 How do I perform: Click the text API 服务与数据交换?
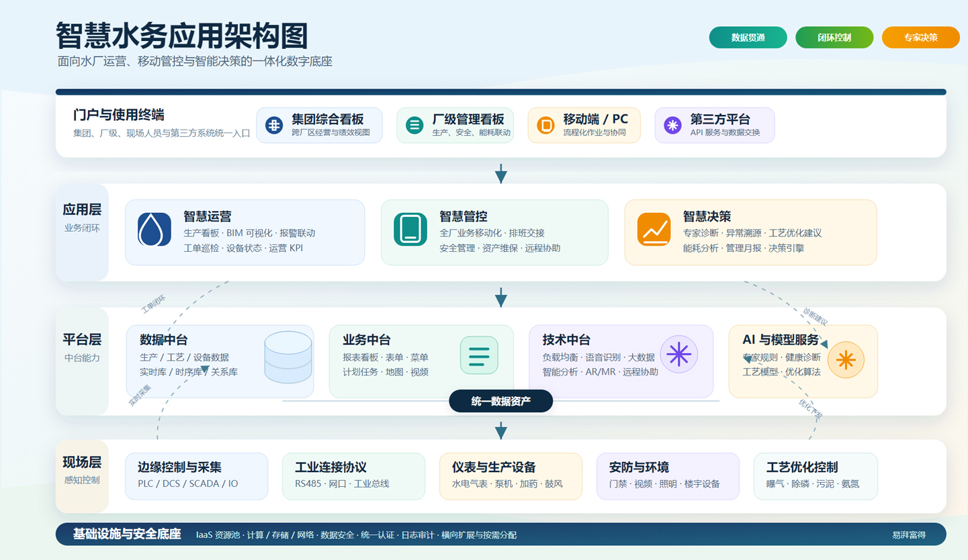pos(725,132)
